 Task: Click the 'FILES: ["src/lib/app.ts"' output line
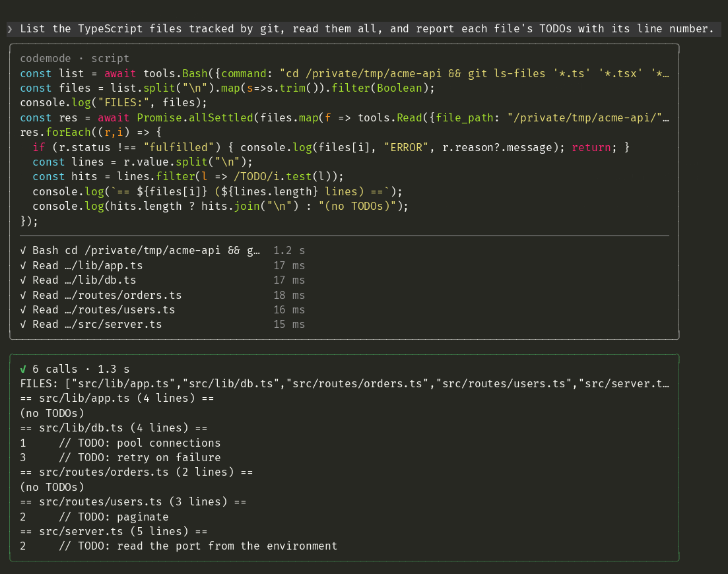(x=345, y=384)
